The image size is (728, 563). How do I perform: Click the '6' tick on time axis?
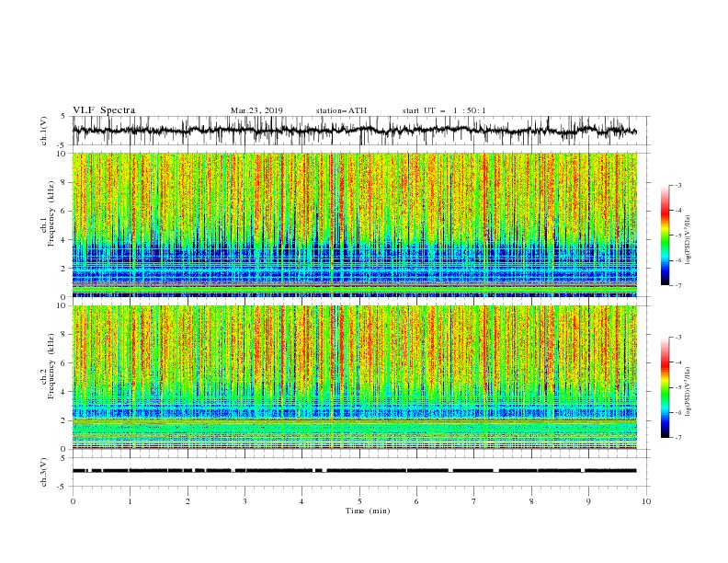[416, 501]
